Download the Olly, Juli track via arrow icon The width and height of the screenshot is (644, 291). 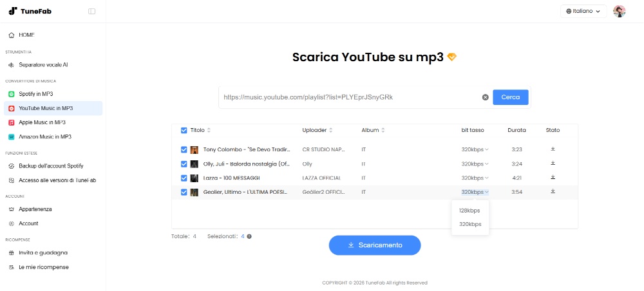click(553, 163)
